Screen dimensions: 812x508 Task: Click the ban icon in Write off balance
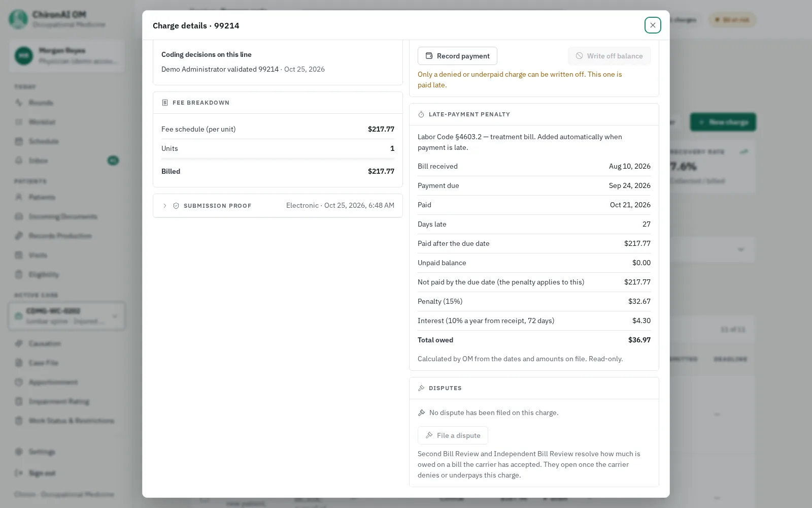[579, 56]
